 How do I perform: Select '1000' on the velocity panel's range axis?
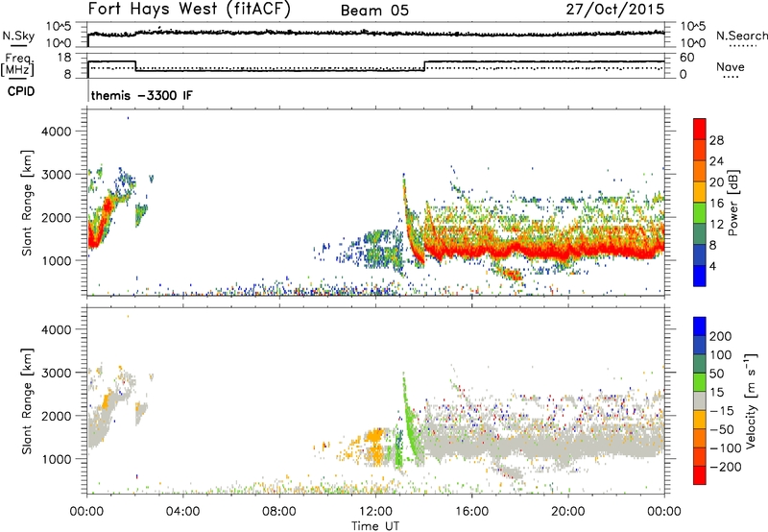[57, 459]
